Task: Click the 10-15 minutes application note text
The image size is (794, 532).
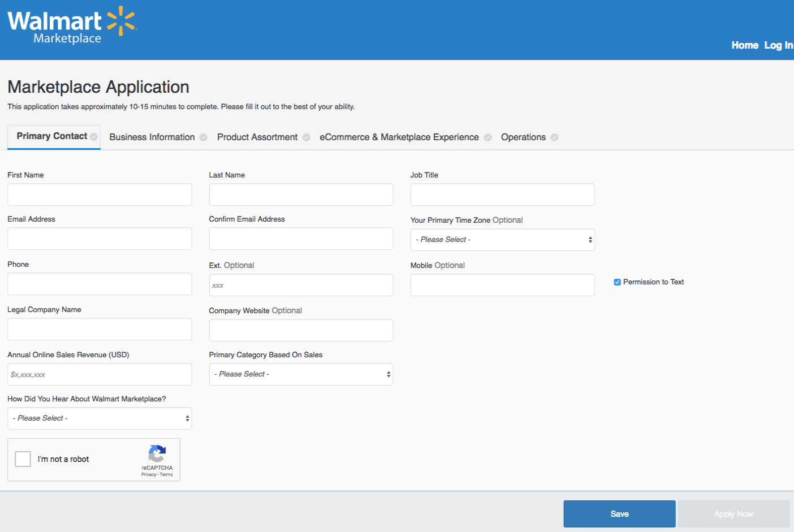Action: tap(181, 107)
